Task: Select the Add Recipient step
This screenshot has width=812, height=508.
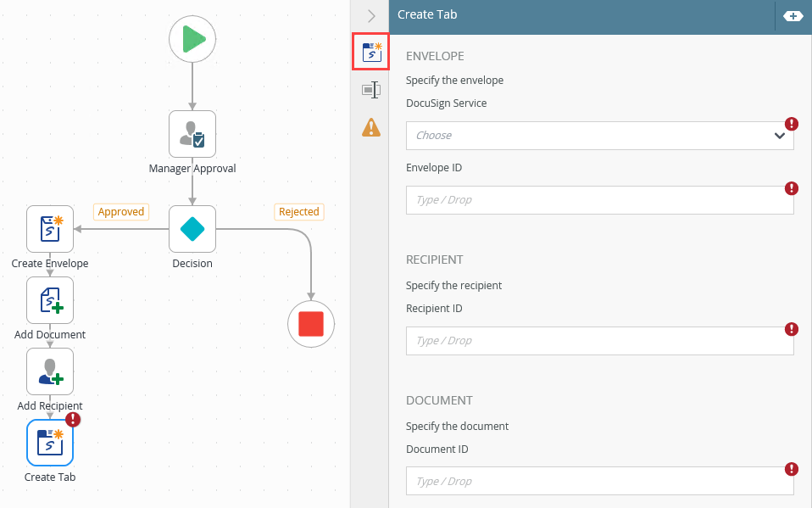Action: 50,371
